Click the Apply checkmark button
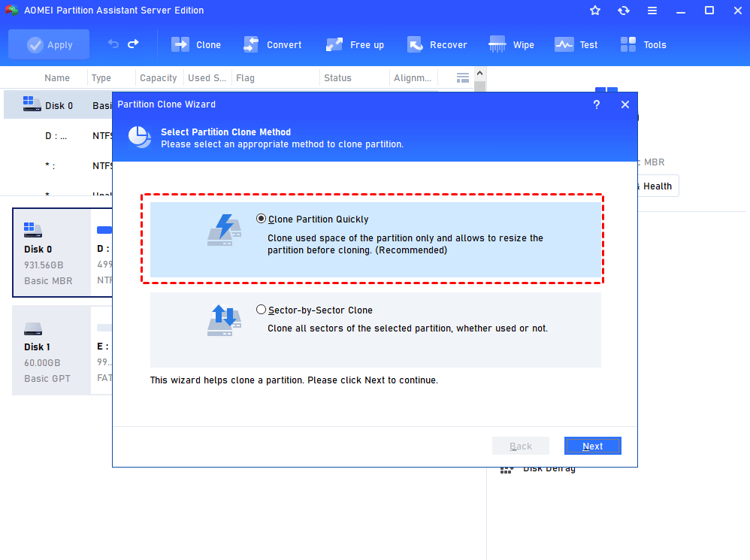 (49, 44)
